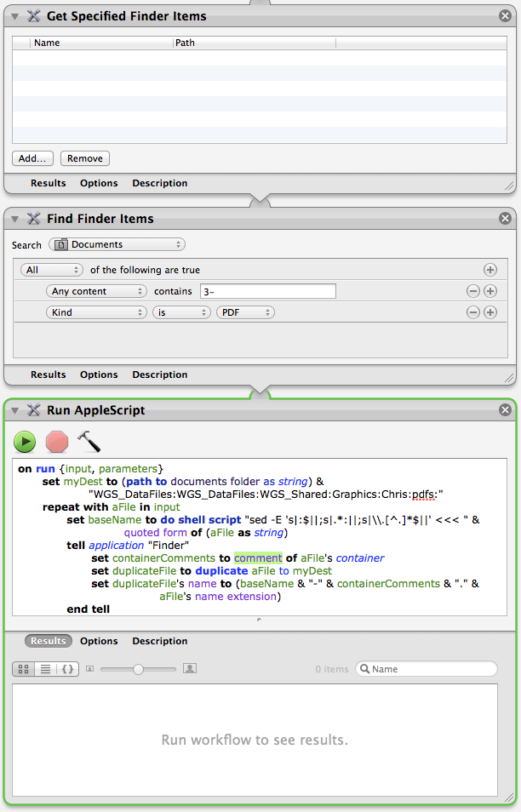Click the misspelled 'pdfs' word in script
Screen dimensions: 521x812
point(422,495)
